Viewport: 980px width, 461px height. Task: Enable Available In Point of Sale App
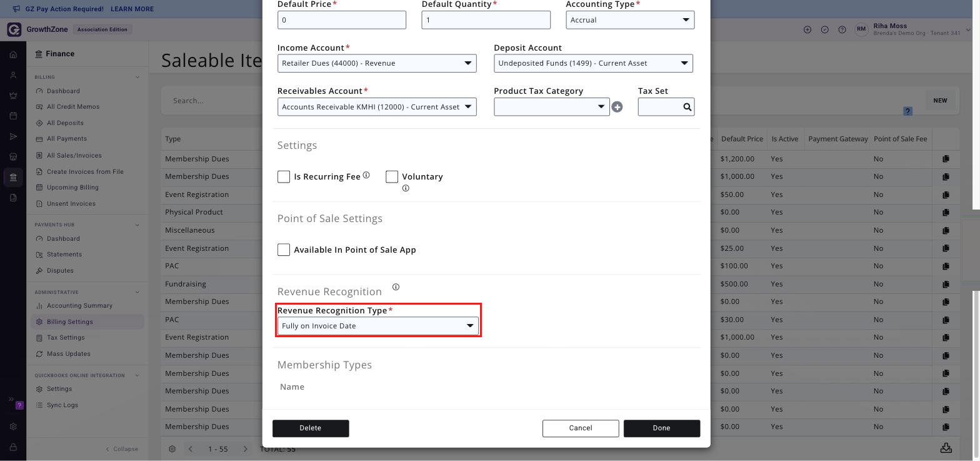click(x=284, y=250)
